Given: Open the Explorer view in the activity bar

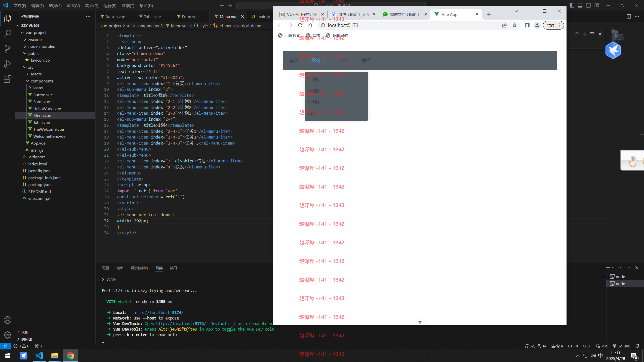Looking at the screenshot, I should (x=8, y=19).
